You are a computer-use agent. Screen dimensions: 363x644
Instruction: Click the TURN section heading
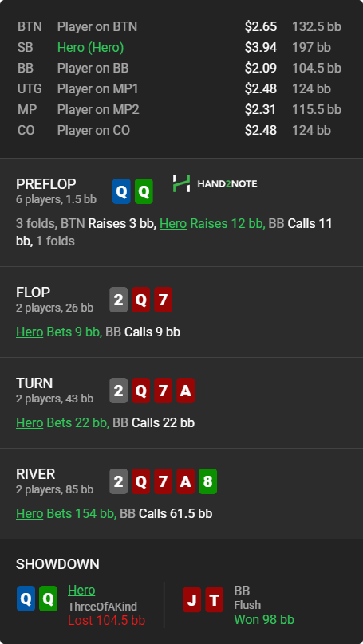point(34,383)
